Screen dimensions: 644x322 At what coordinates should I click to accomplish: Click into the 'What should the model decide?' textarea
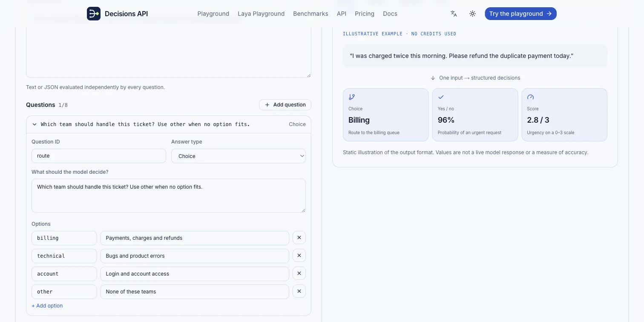(x=169, y=195)
